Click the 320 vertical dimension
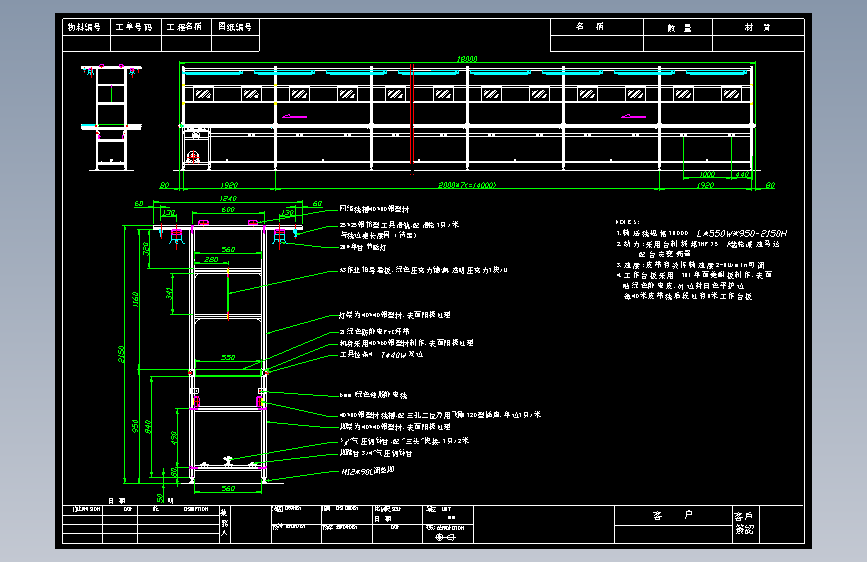The width and height of the screenshot is (867, 562). coord(146,248)
